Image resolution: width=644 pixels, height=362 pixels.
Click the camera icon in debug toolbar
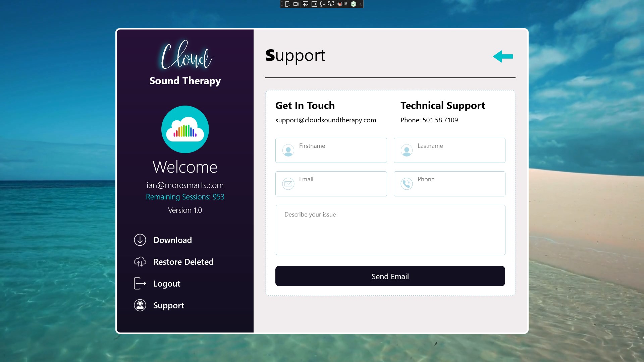(x=296, y=4)
